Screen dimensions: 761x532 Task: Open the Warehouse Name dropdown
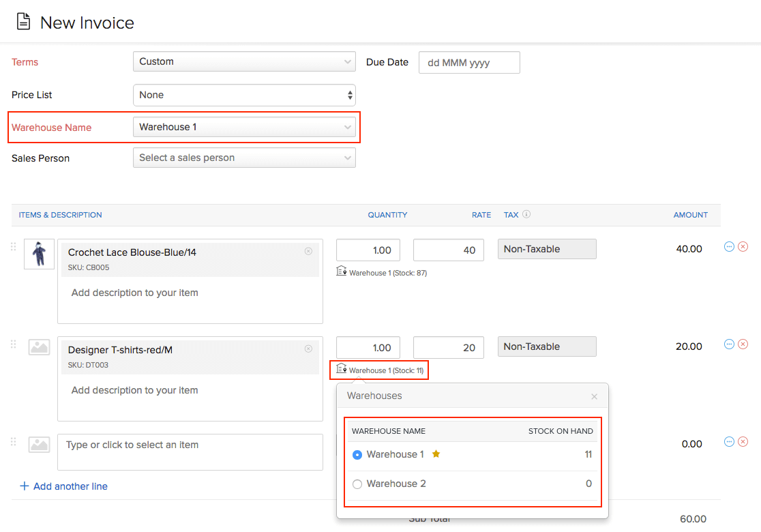244,127
